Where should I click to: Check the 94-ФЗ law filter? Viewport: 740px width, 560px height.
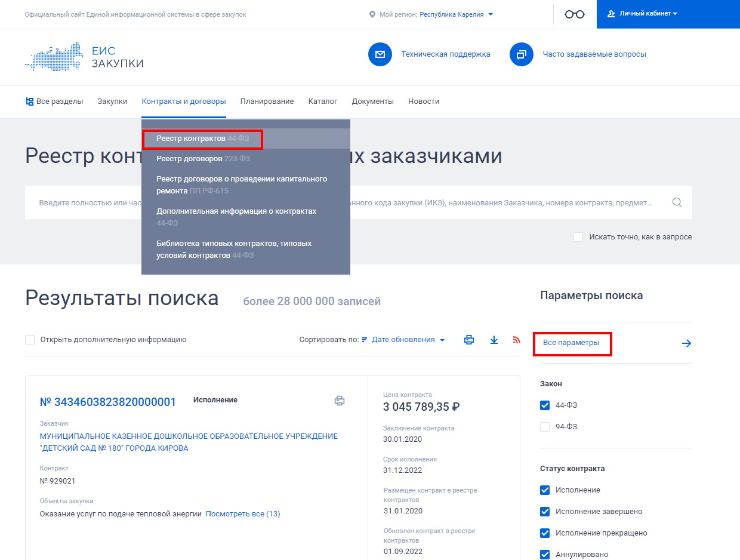545,427
